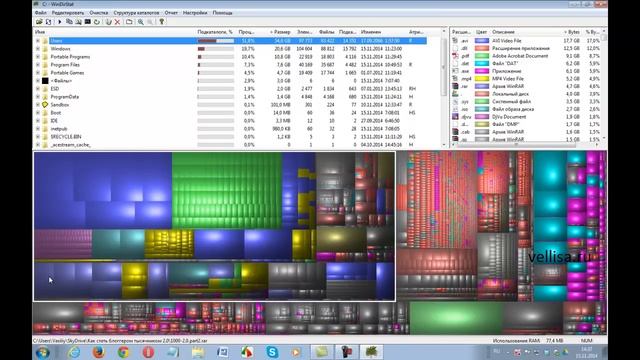Open the Помощь menu

(222, 13)
